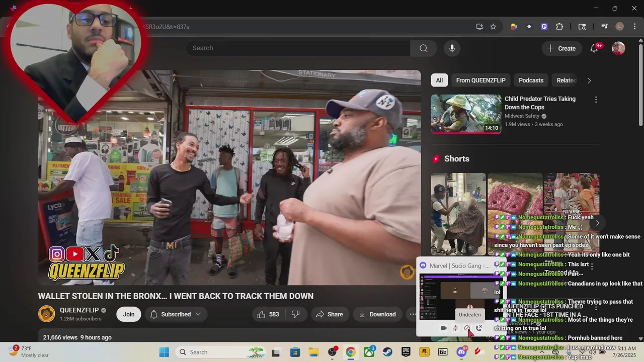Open the Xbox app on taskbar
Image resolution: width=644 pixels, height=362 pixels.
369,352
